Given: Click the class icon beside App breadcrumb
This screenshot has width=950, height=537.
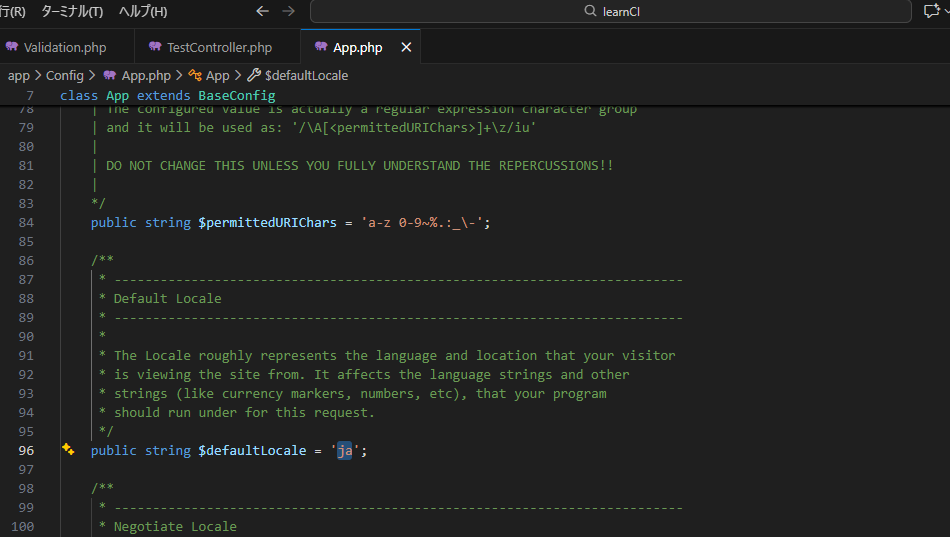Looking at the screenshot, I should pos(195,75).
